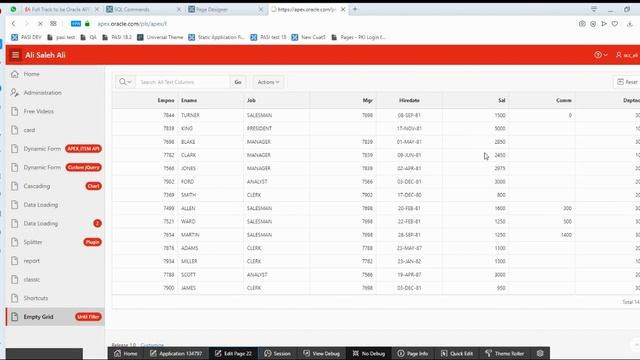
Task: Open the Data Loading entry with number badge
Action: [x=55, y=224]
